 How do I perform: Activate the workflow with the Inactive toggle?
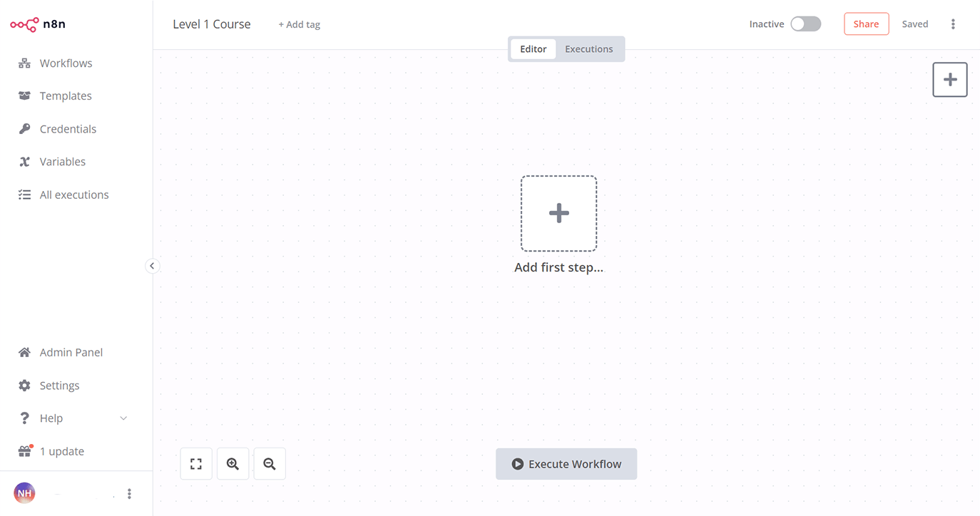(x=805, y=24)
